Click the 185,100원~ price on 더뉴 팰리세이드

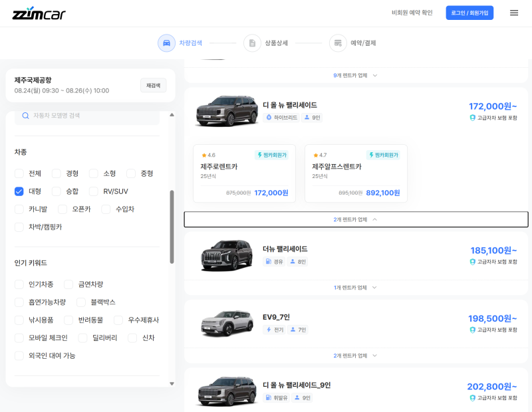(493, 251)
